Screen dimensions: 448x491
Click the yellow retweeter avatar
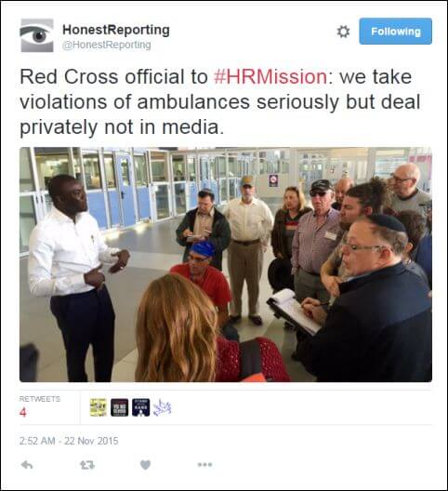[99, 407]
